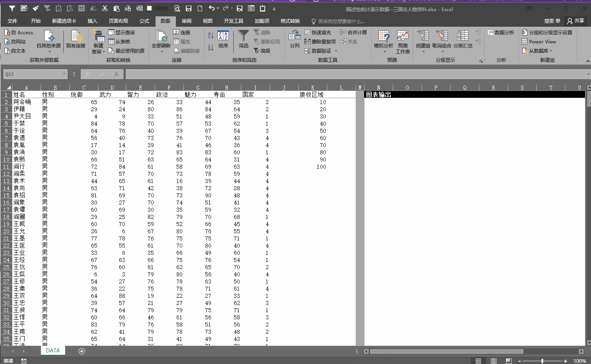Open the Sort dialog (排序)
This screenshot has width=591, height=364.
click(223, 40)
